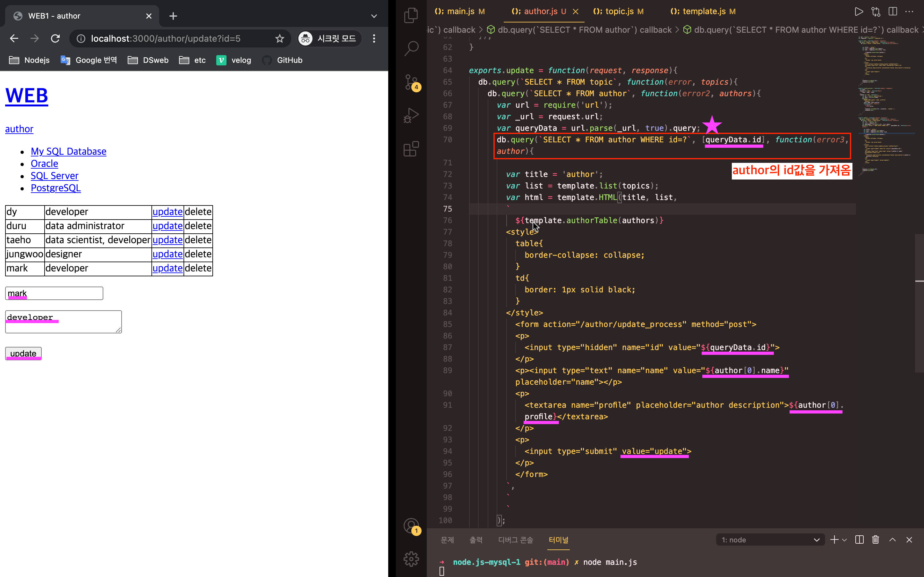The height and width of the screenshot is (577, 924).
Task: Open the Search view in activity bar
Action: pos(411,48)
